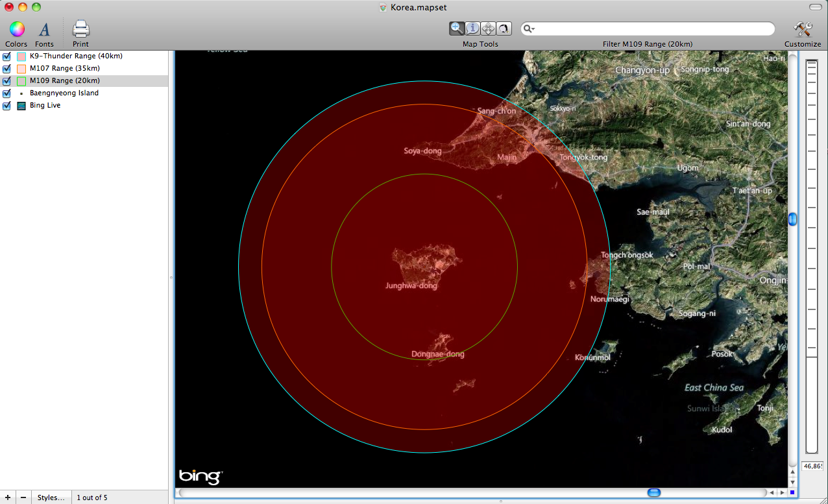This screenshot has width=828, height=504.
Task: Select the Baengnyeong Island layer
Action: click(64, 93)
